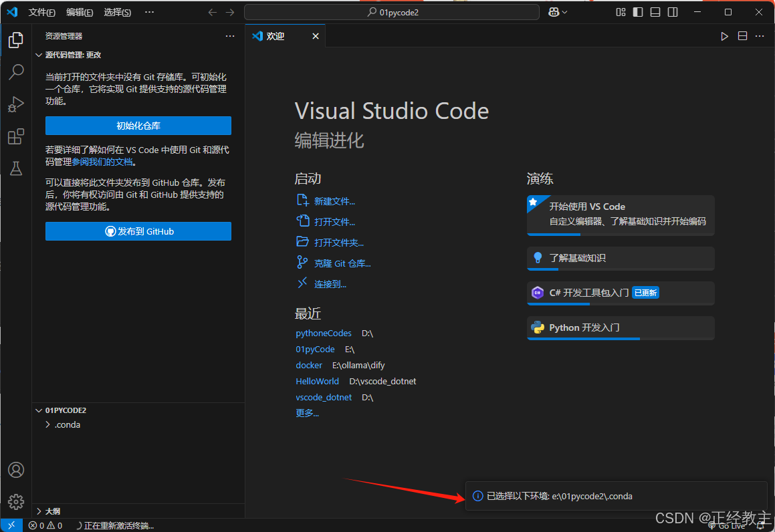Image resolution: width=775 pixels, height=532 pixels.
Task: Click the selected environment notification message
Action: point(560,496)
